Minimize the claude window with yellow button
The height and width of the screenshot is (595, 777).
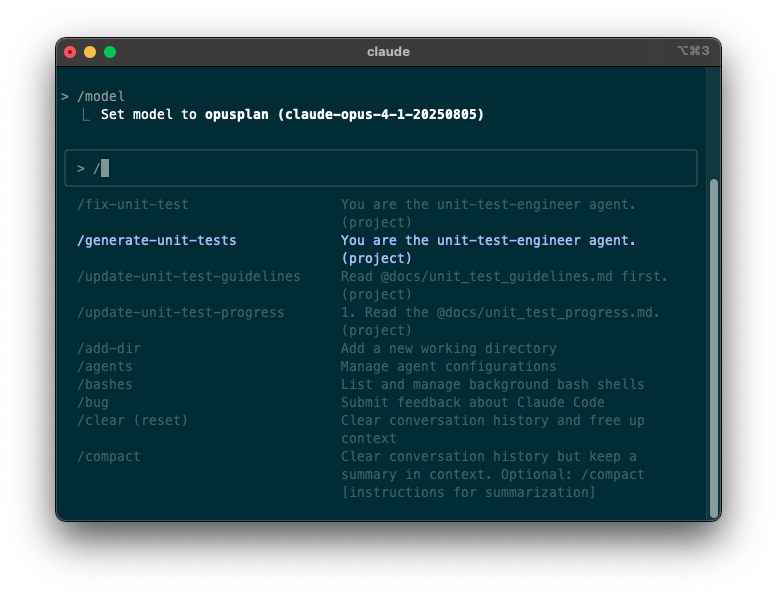90,52
